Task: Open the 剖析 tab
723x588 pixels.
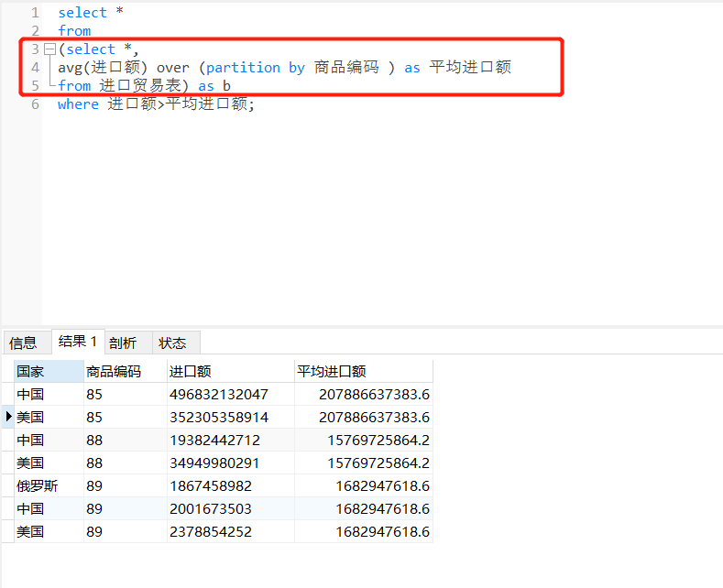Action: tap(128, 343)
